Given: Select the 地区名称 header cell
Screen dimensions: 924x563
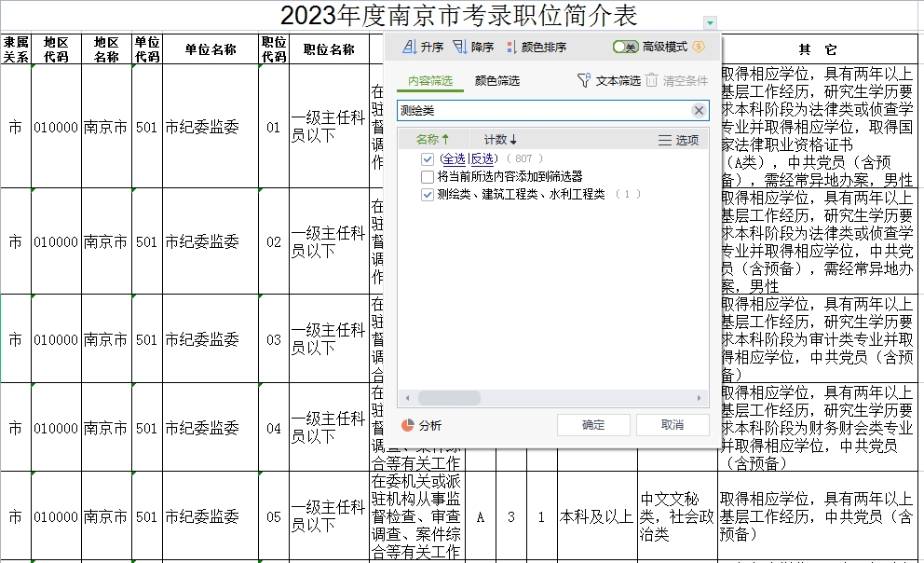Looking at the screenshot, I should pos(106,48).
